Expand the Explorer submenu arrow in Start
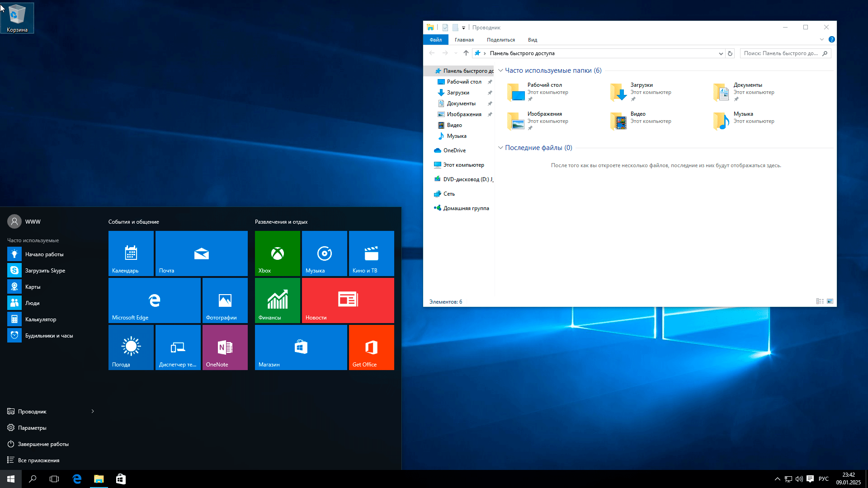The image size is (868, 488). pyautogui.click(x=93, y=411)
